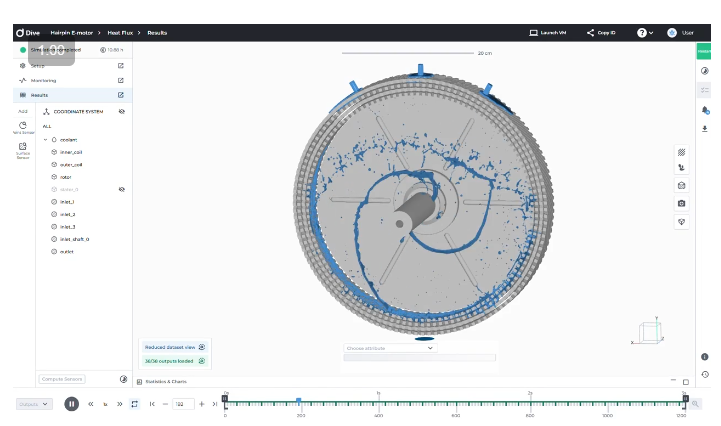Pause the animation playback
This screenshot has height=426, width=721.
click(72, 404)
